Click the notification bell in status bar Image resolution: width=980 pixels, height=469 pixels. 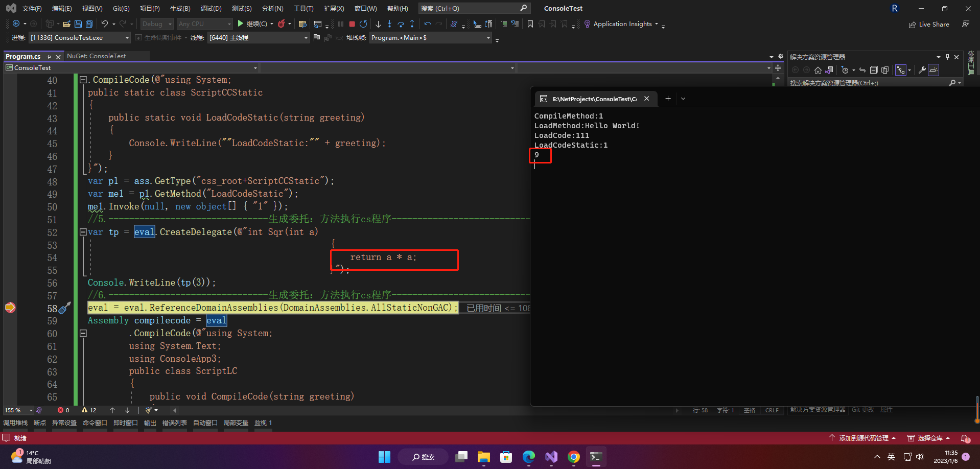pyautogui.click(x=965, y=438)
